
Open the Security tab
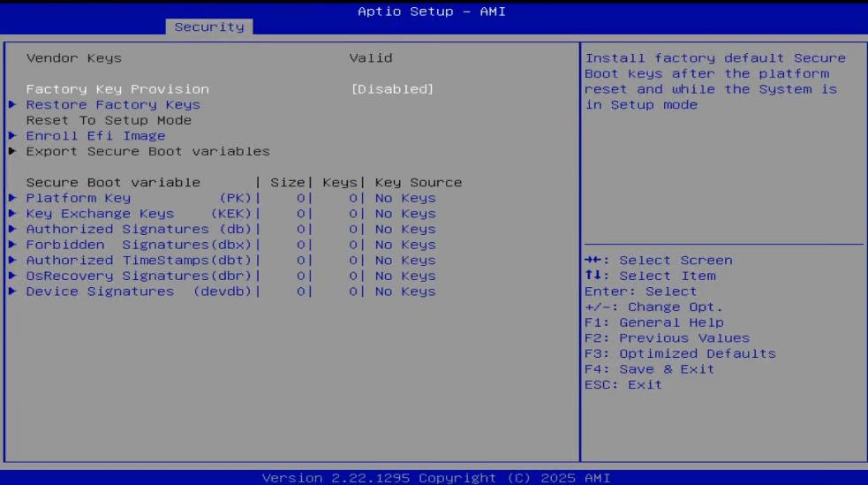[x=209, y=27]
